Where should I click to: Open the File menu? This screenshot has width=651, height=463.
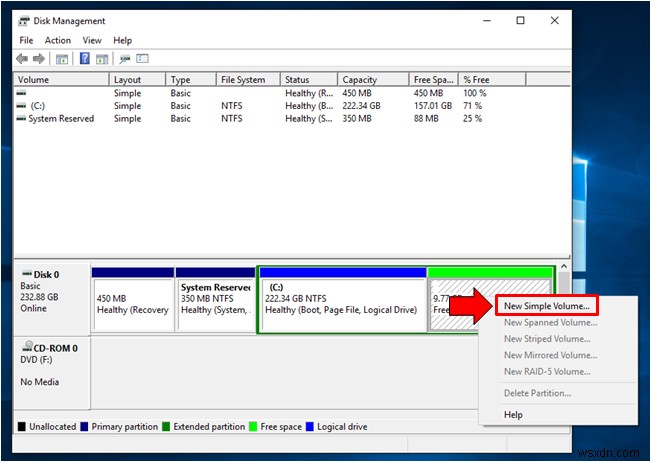(26, 40)
